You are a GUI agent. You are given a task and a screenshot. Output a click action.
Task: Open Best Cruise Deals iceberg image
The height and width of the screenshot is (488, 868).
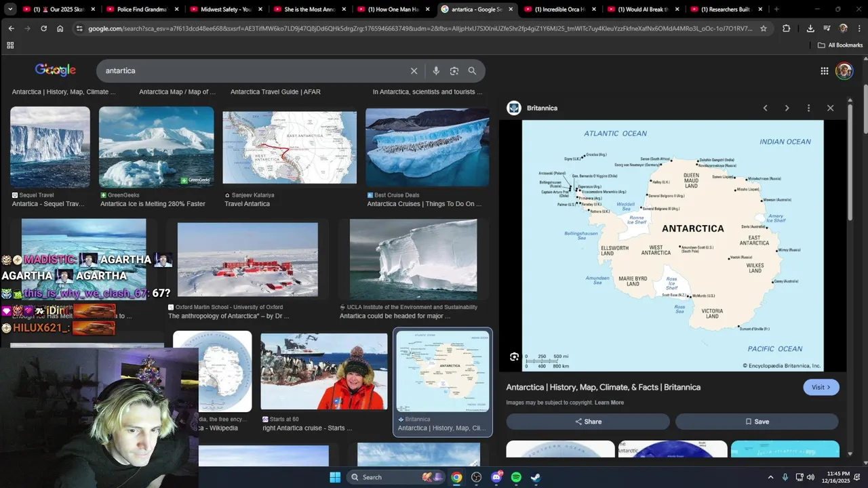pyautogui.click(x=427, y=147)
